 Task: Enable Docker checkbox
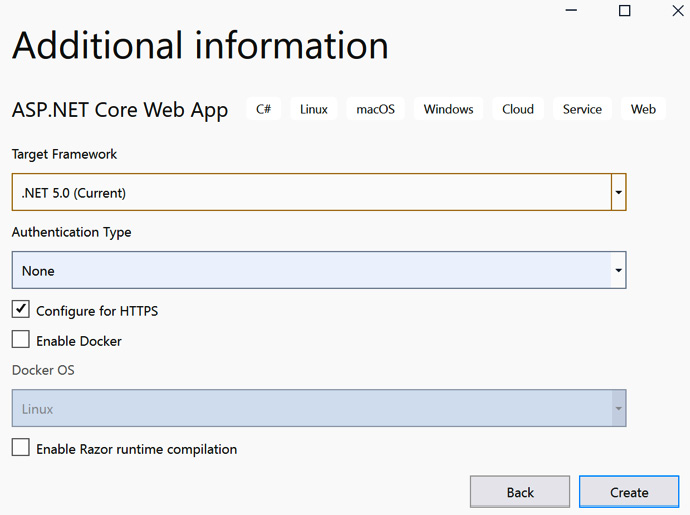21,339
